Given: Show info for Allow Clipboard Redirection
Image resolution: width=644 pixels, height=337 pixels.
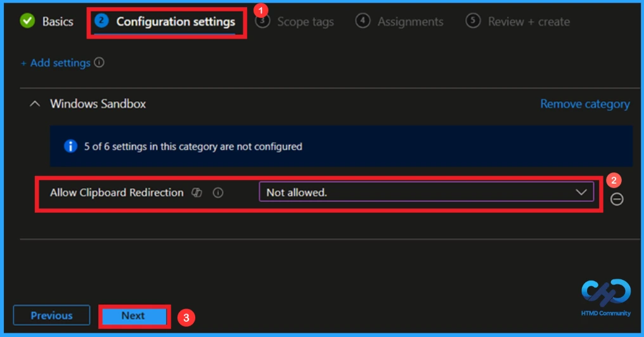Looking at the screenshot, I should point(218,193).
